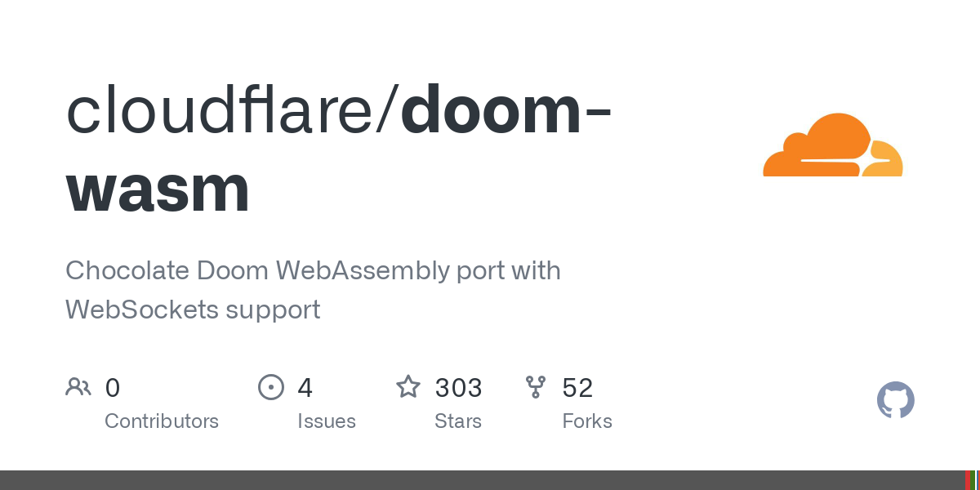Click the 0 contributors count
Screen dimensions: 980x490
[x=113, y=387]
